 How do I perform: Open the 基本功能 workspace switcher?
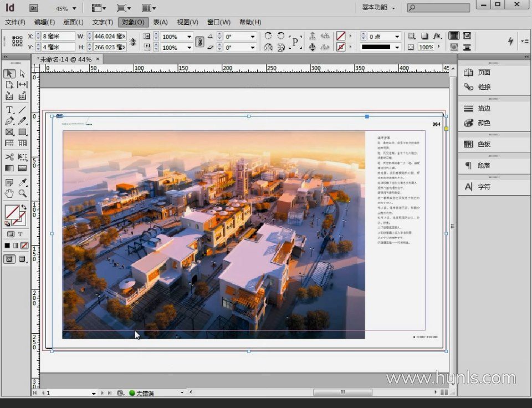point(379,8)
